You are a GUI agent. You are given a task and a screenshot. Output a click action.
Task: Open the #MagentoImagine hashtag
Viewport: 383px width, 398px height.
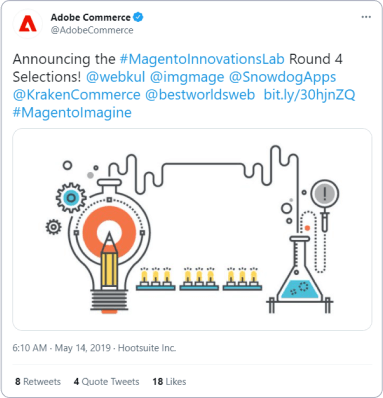point(72,113)
